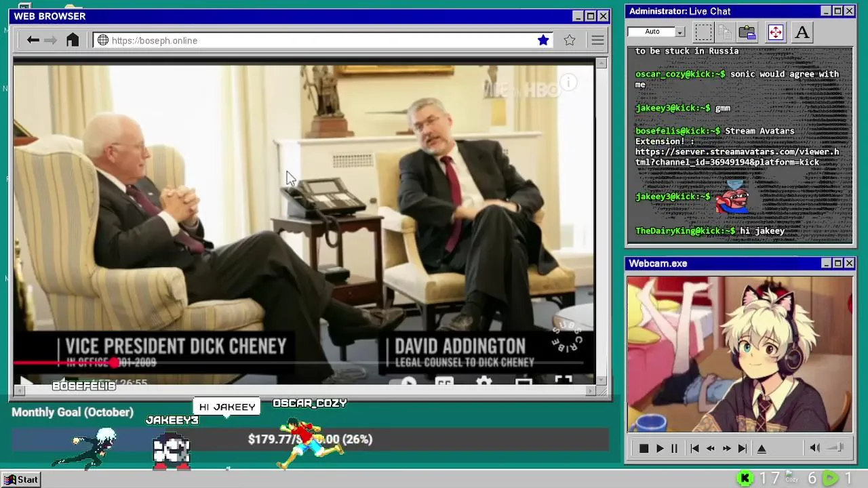Click the browser horizontal scrollbar right arrow
This screenshot has height=488, width=868.
(590, 390)
